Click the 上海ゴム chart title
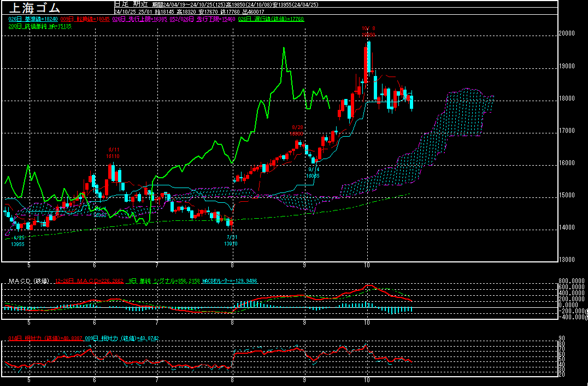 [x=34, y=8]
